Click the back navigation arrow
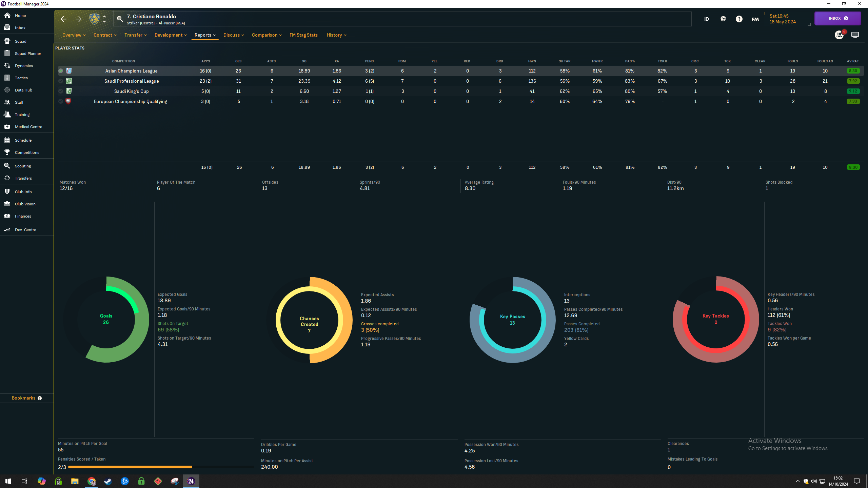The height and width of the screenshot is (488, 868). (x=64, y=19)
